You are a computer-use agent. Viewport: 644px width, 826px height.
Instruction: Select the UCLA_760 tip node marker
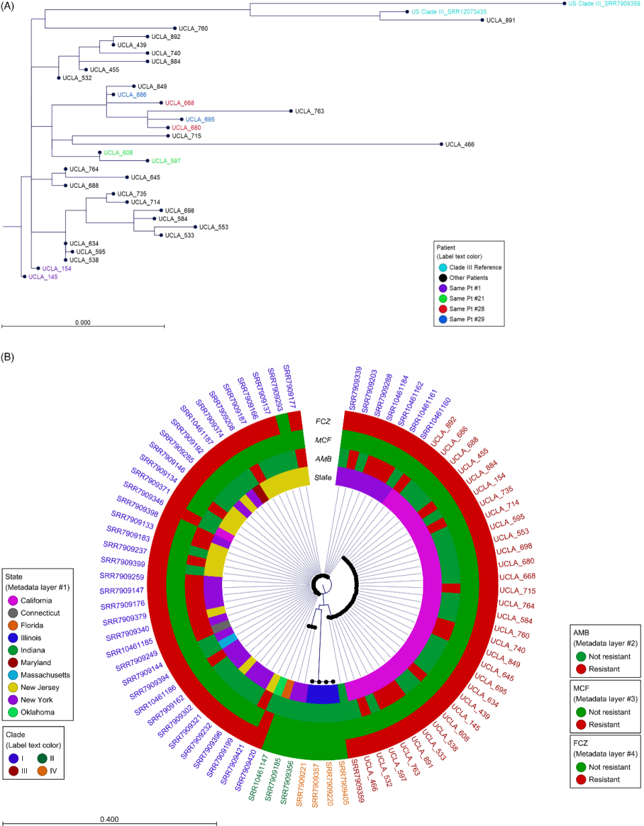[175, 29]
